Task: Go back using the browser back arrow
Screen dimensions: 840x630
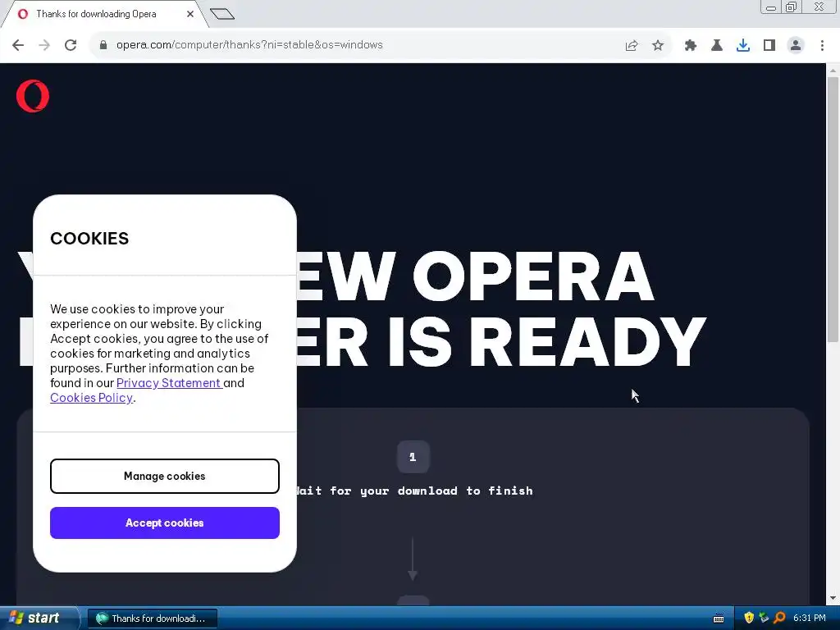Action: coord(18,45)
